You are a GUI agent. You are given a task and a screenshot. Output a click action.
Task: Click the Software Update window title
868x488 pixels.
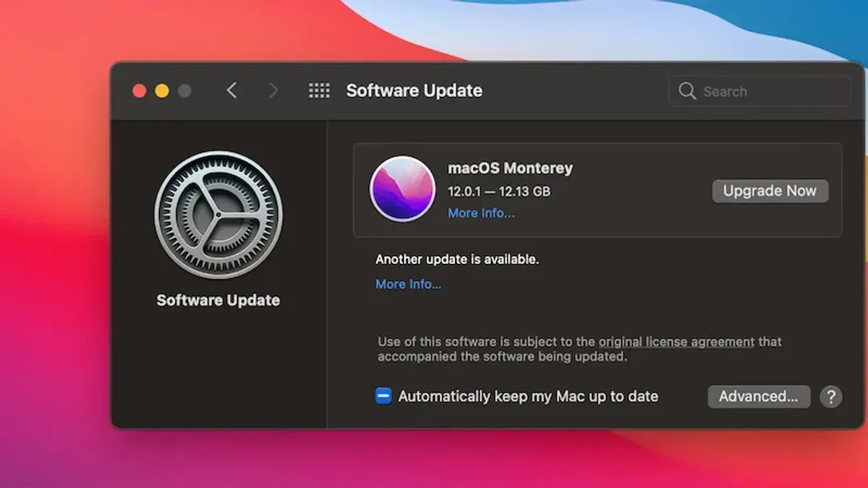coord(414,90)
